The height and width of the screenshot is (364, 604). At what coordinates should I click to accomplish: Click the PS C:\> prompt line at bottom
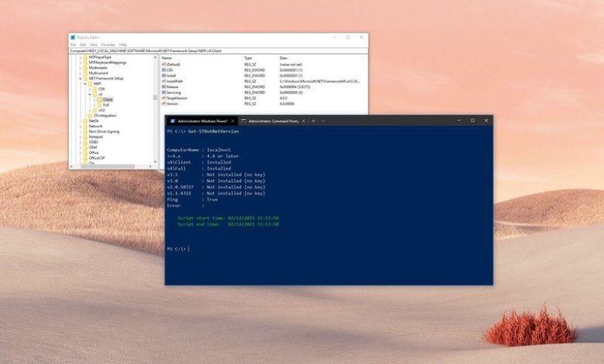(x=178, y=249)
